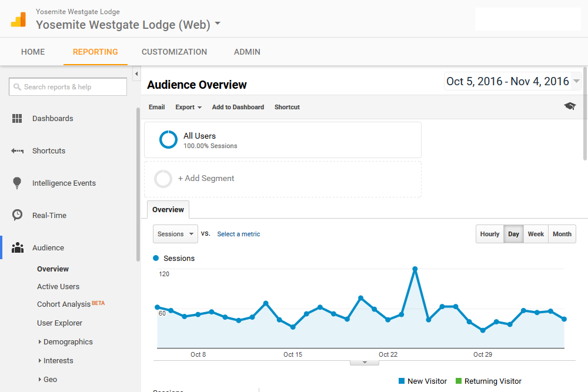Click the blue Sessions legend dot
Viewport: 588px width, 392px height.
click(x=156, y=258)
